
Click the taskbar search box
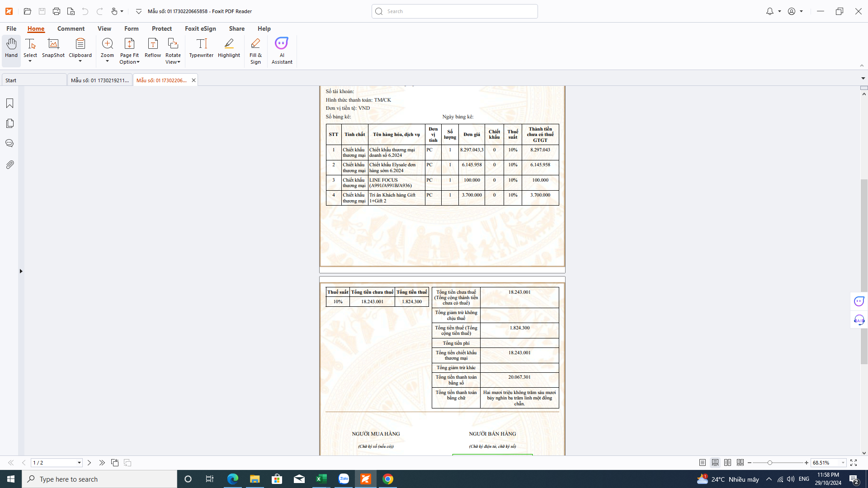click(x=99, y=479)
